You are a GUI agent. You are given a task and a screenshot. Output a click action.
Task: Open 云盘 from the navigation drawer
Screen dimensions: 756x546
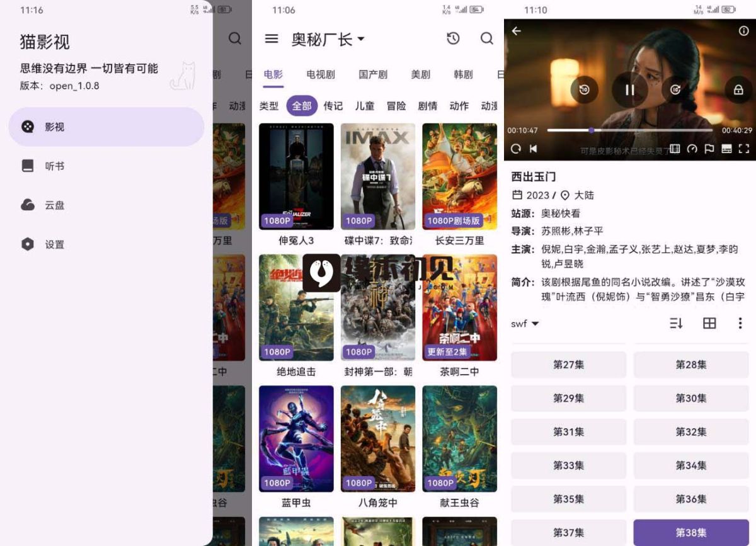[x=106, y=205]
